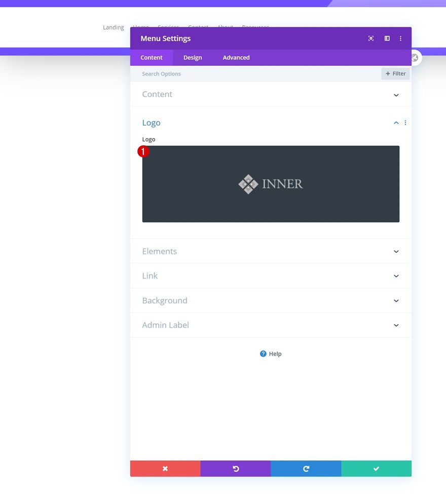This screenshot has width=446, height=504.
Task: Discard changes with the red X icon
Action: [x=165, y=469]
